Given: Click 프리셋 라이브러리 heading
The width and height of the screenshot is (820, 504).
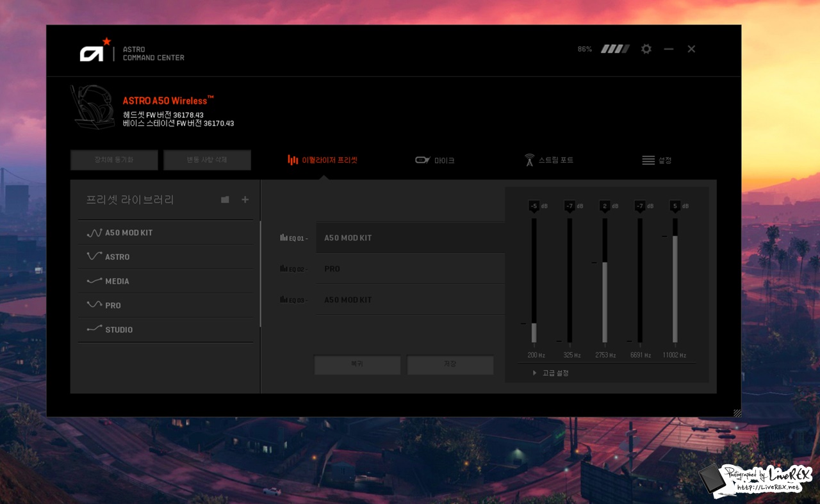Looking at the screenshot, I should coord(130,200).
